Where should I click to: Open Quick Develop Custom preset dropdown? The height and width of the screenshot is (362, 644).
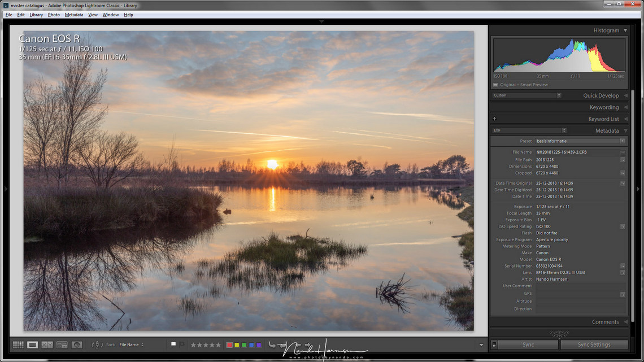click(x=527, y=95)
